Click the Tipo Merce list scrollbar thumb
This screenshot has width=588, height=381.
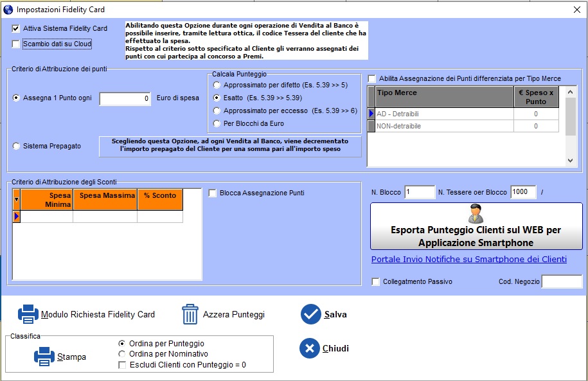click(571, 117)
